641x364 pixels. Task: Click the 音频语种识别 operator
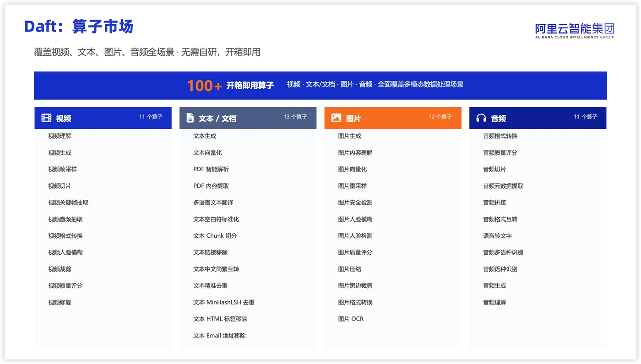(x=500, y=269)
